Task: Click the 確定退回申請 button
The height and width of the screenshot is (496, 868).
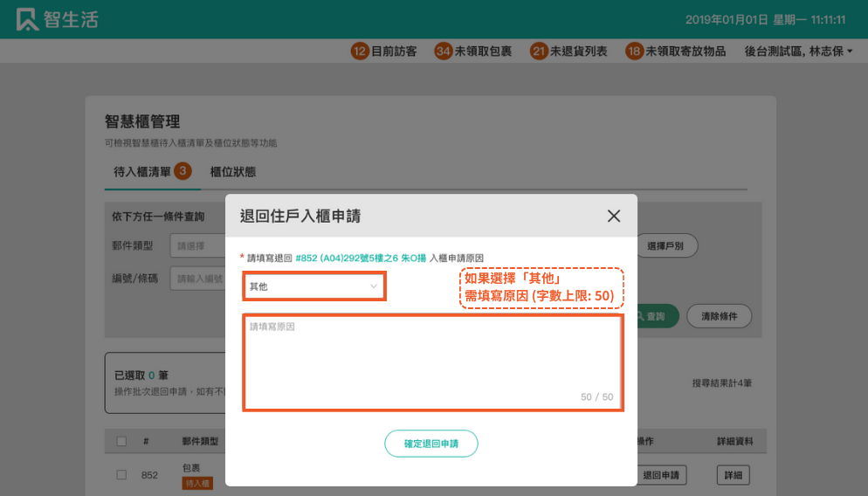Action: pos(431,444)
